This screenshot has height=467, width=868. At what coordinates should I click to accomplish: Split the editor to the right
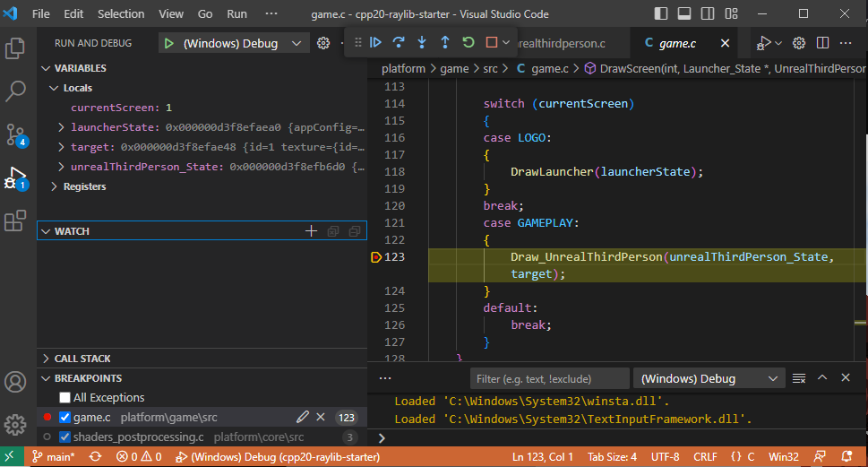coord(822,43)
